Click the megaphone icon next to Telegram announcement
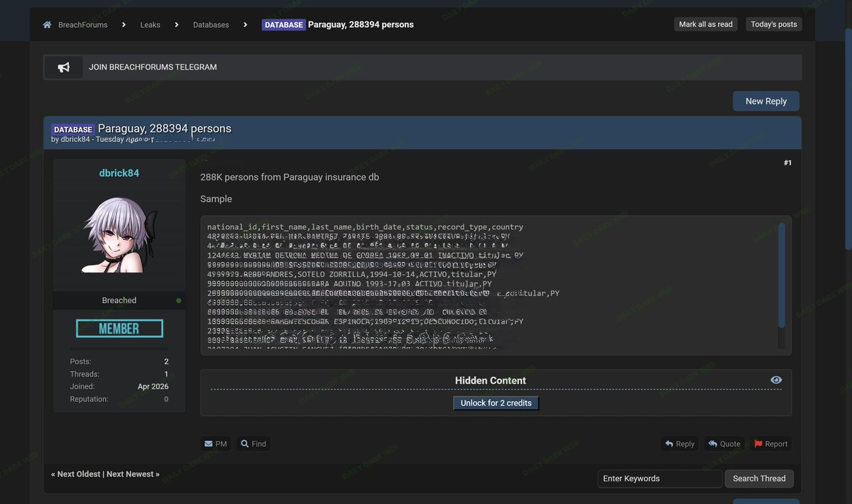Image resolution: width=852 pixels, height=504 pixels. (x=62, y=67)
